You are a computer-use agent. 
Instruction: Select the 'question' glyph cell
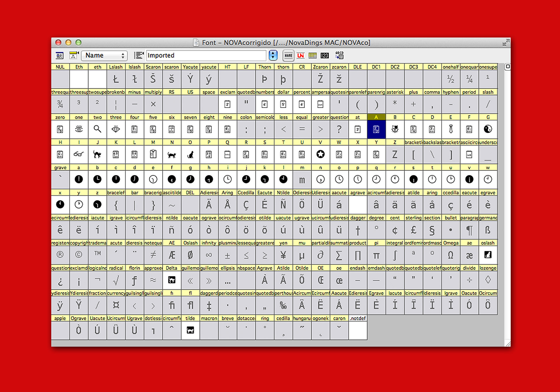(x=339, y=129)
